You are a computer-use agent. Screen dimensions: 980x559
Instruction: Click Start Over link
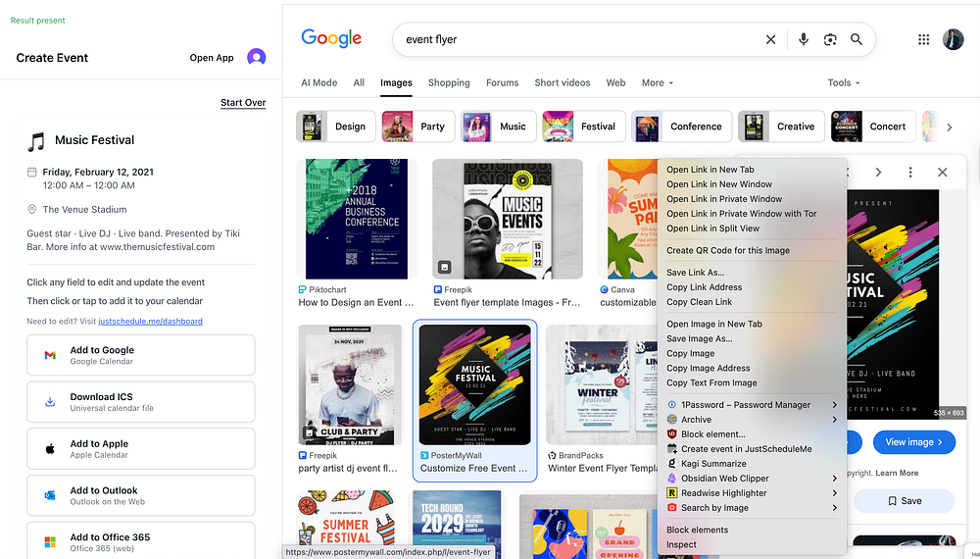(x=243, y=103)
